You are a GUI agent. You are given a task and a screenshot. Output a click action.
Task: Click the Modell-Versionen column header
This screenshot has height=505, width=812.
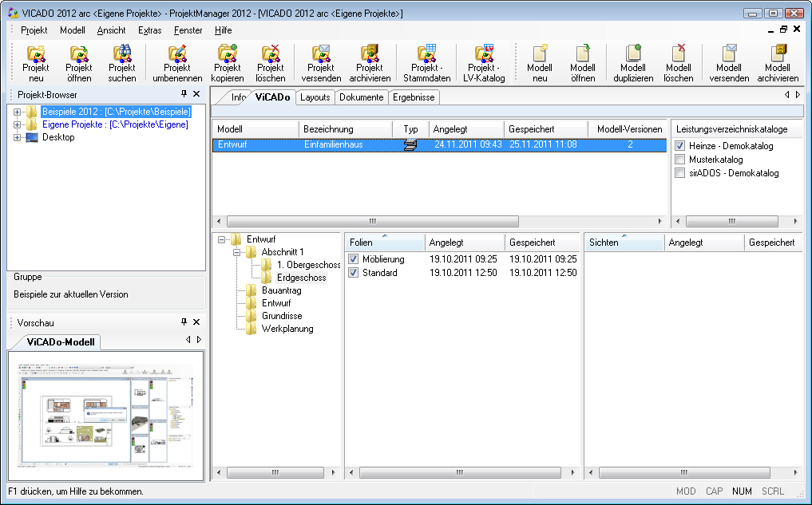pyautogui.click(x=628, y=129)
